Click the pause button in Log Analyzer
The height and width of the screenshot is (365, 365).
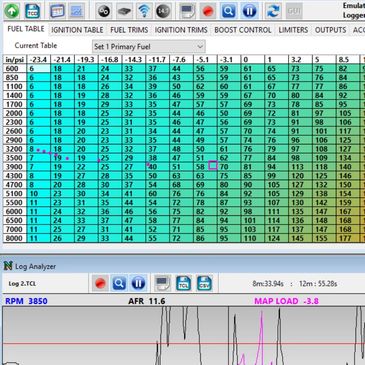click(138, 283)
